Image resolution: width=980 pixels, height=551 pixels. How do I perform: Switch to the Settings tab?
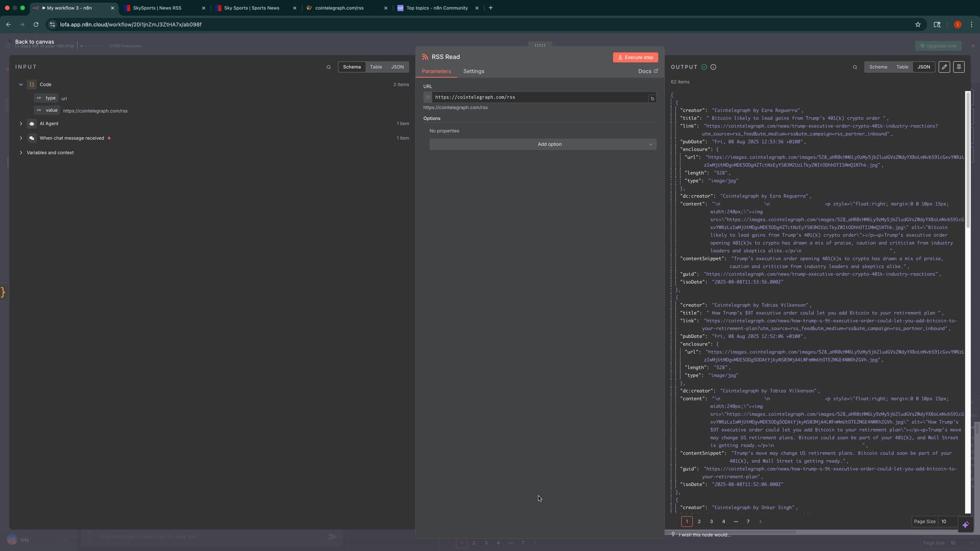(x=473, y=71)
